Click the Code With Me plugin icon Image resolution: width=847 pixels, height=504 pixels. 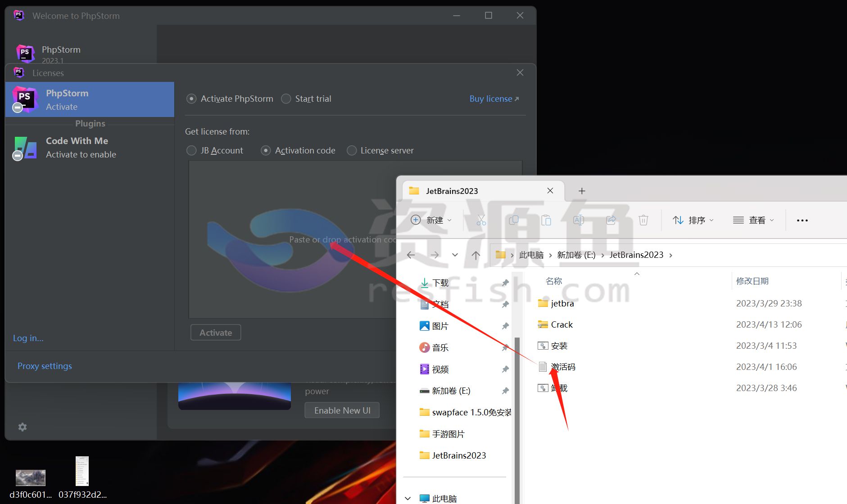click(x=25, y=148)
